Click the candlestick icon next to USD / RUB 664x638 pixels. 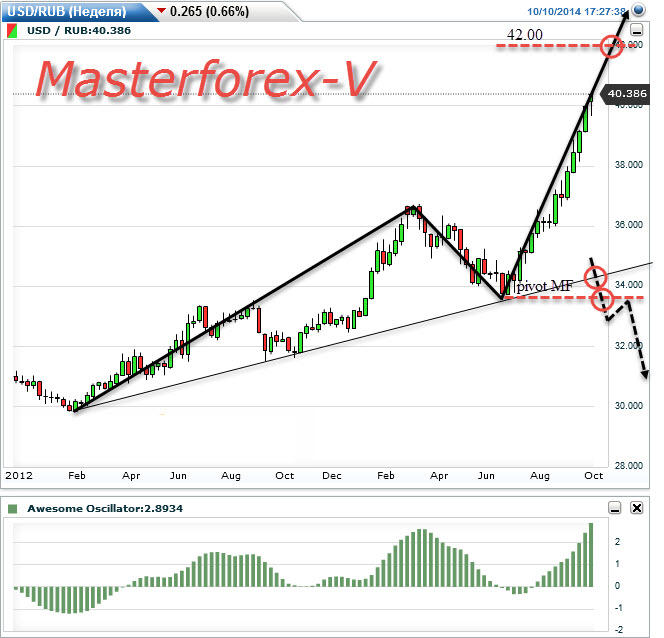12,31
